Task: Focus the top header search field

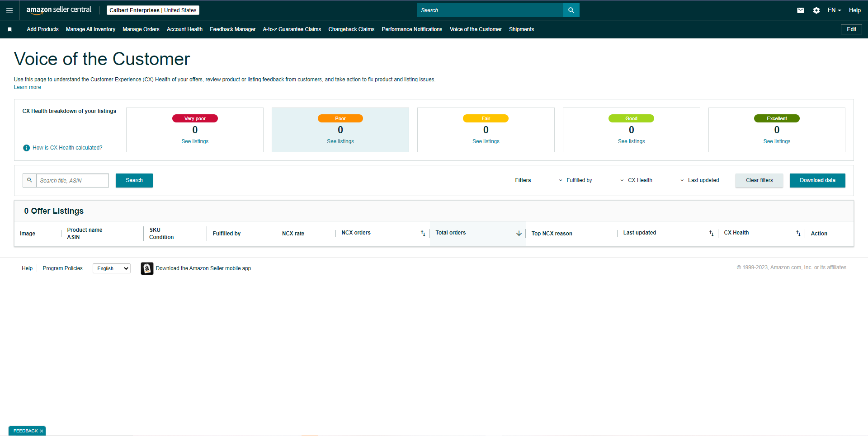Action: click(490, 10)
